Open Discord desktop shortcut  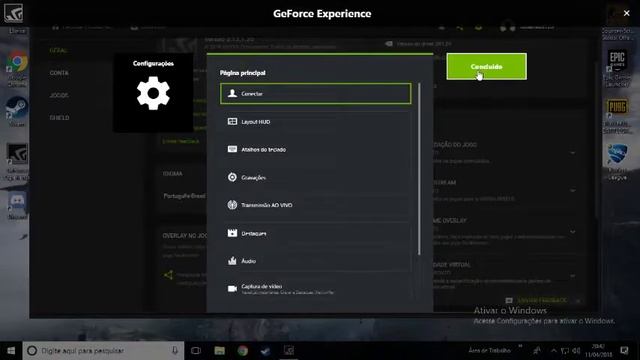[x=17, y=207]
